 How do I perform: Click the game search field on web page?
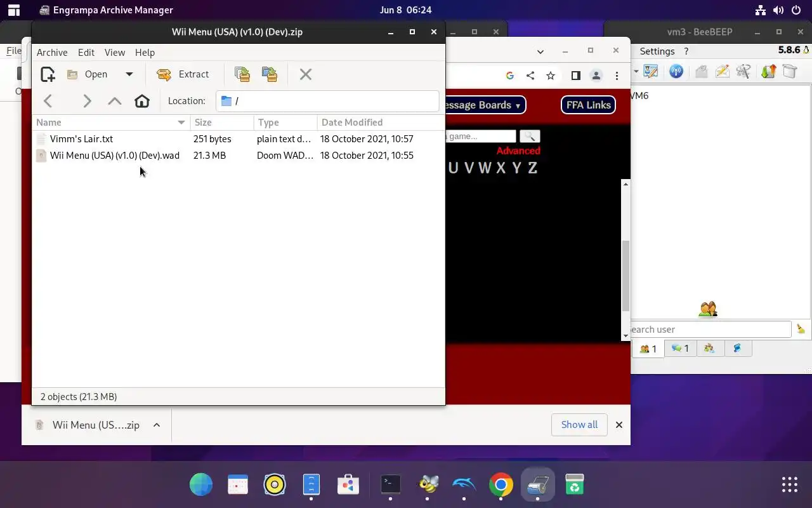coord(481,137)
